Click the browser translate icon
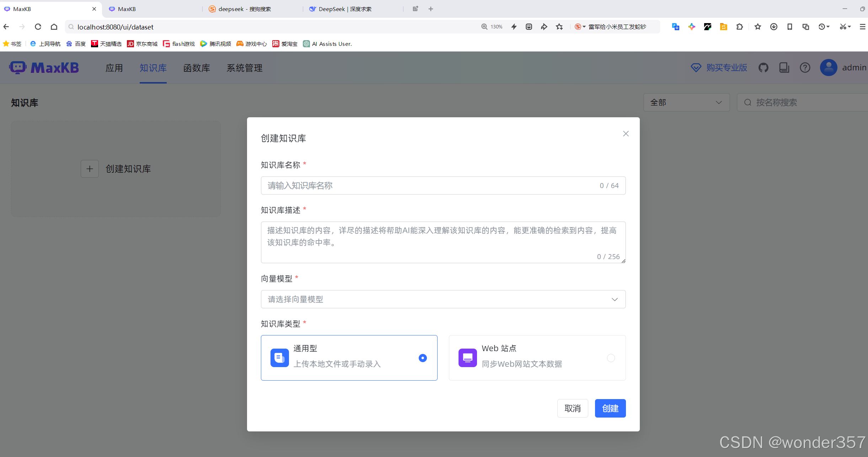 pyautogui.click(x=676, y=26)
